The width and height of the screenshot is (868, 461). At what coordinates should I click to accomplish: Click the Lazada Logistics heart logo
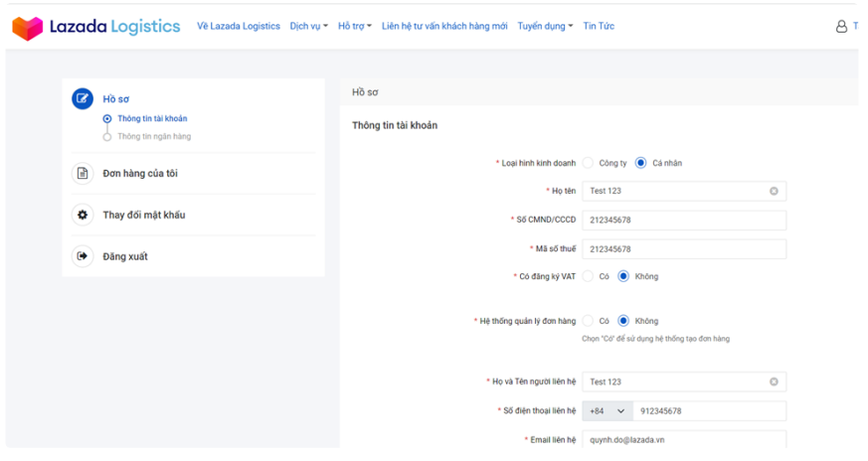pos(27,27)
